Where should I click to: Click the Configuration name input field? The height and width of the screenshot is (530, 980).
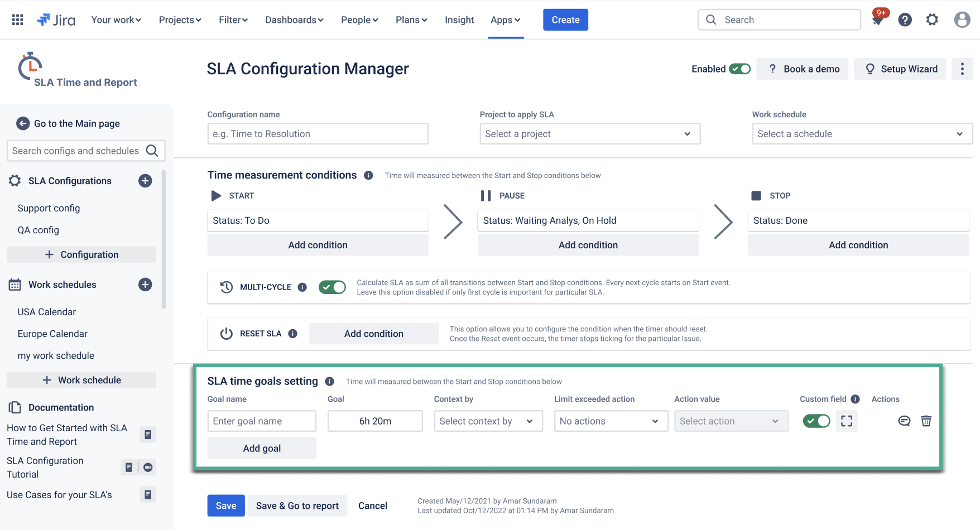318,134
